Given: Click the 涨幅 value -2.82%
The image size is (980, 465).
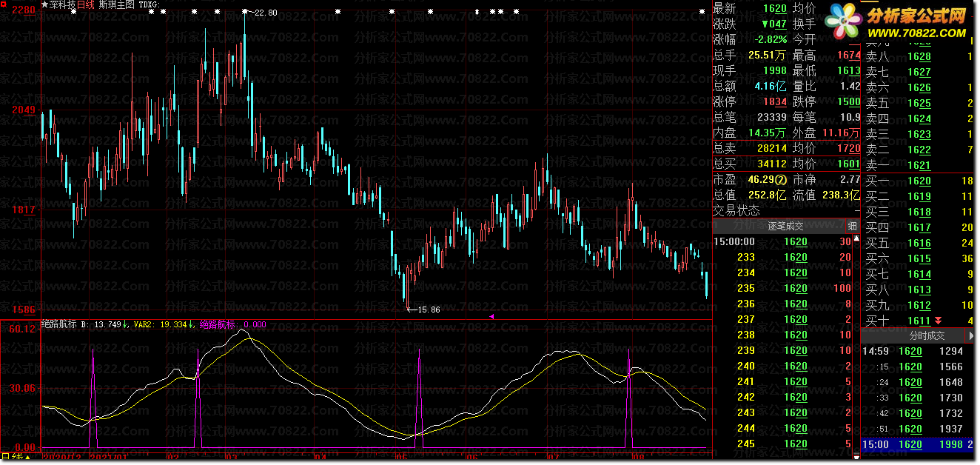Looking at the screenshot, I should pos(769,39).
